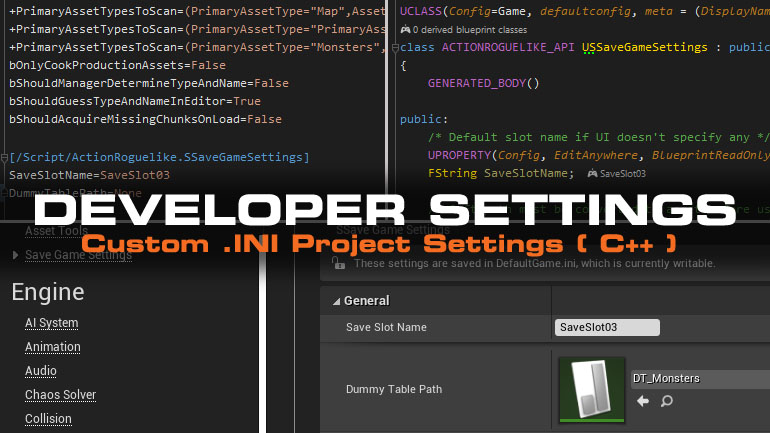
Task: Click the Save Slot Name input field
Action: coord(607,327)
